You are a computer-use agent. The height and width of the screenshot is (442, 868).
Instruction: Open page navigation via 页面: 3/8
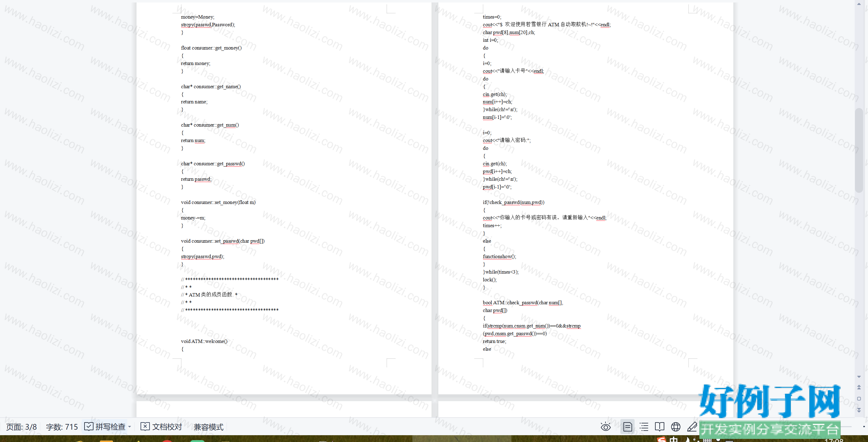[22, 427]
